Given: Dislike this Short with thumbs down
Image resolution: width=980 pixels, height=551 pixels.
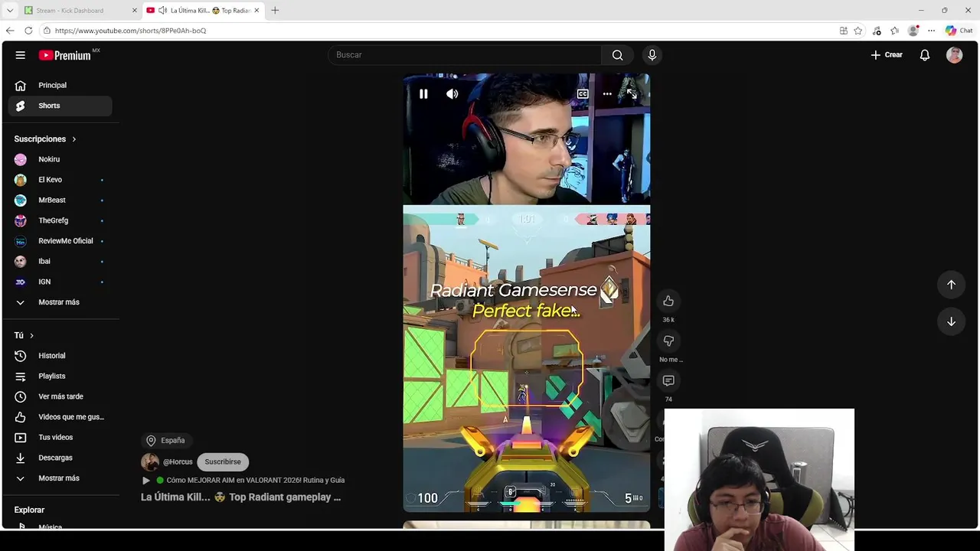Looking at the screenshot, I should (668, 341).
